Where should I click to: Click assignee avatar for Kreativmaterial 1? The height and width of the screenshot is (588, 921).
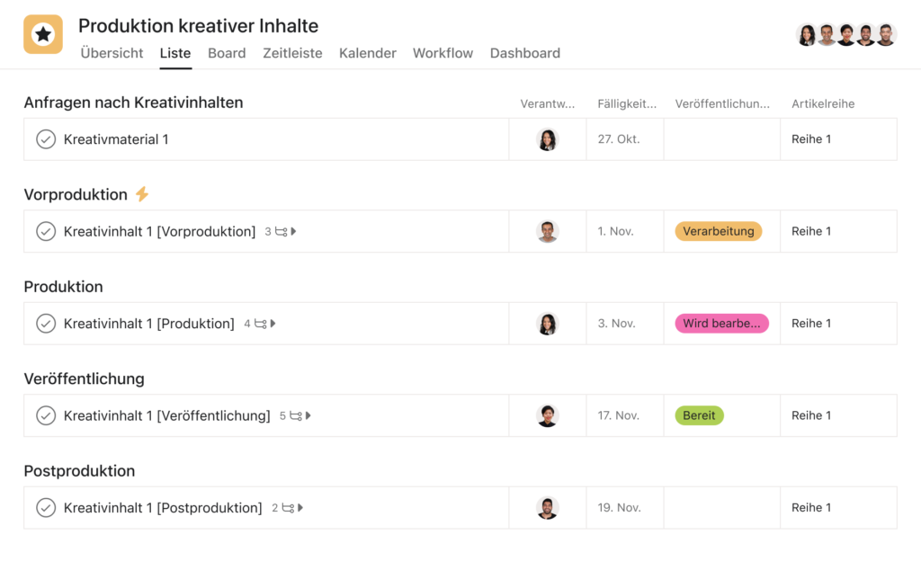pos(547,139)
